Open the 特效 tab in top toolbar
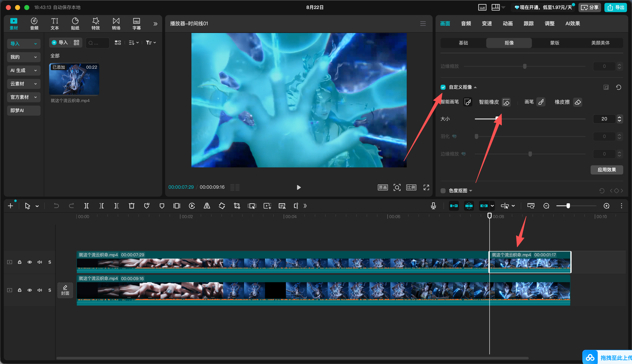 (96, 24)
